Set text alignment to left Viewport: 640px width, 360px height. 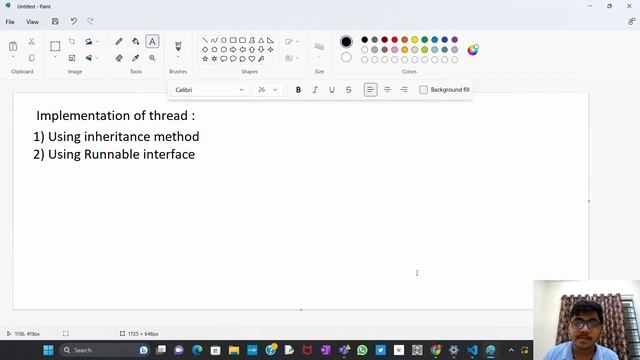[x=370, y=90]
